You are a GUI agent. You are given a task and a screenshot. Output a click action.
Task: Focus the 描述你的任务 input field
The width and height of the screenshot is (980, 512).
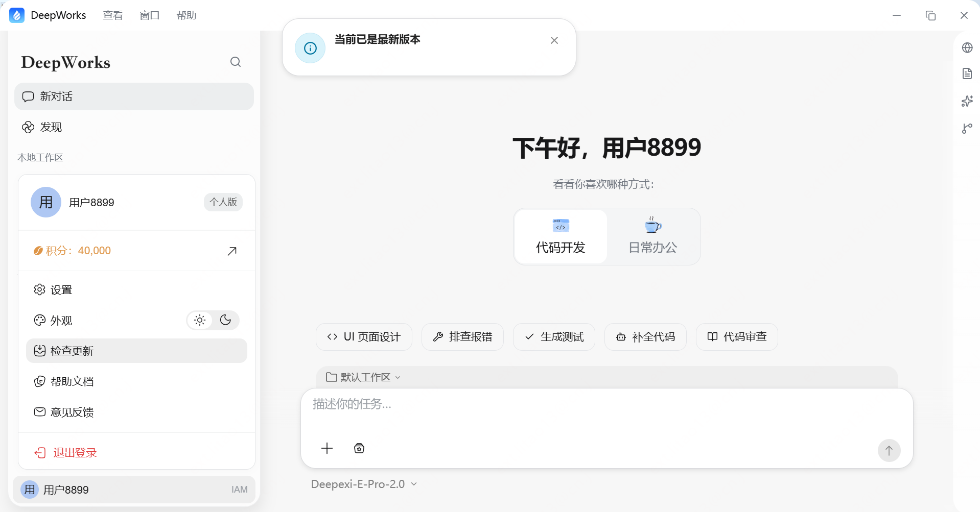(606, 404)
